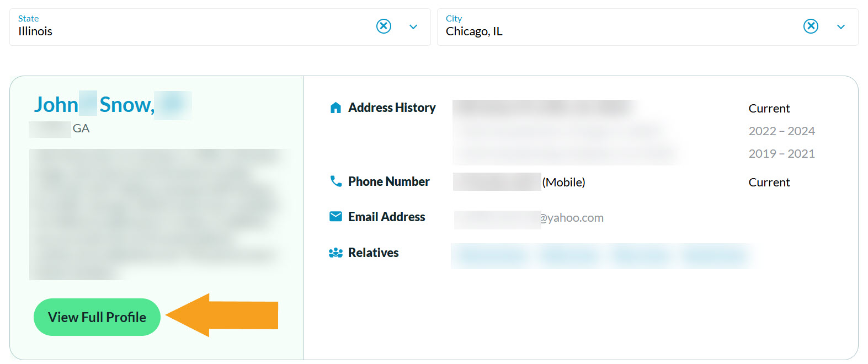Click inside the State input field
The image size is (868, 364).
coord(166,31)
